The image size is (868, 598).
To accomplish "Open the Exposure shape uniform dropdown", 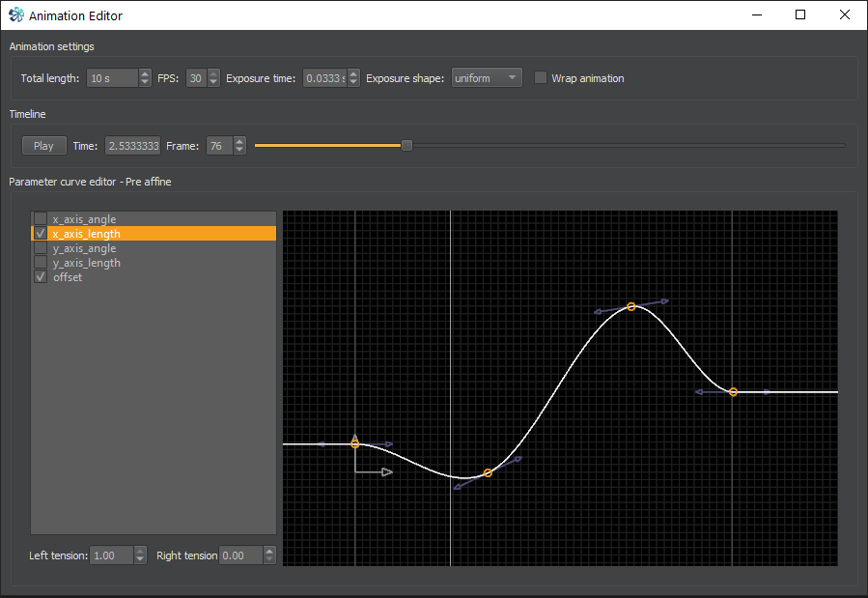I will pos(487,78).
